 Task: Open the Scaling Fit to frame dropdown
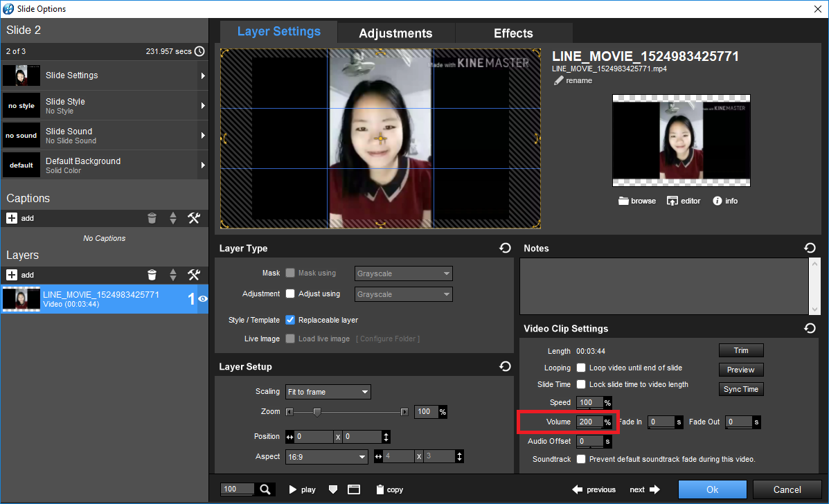point(328,392)
